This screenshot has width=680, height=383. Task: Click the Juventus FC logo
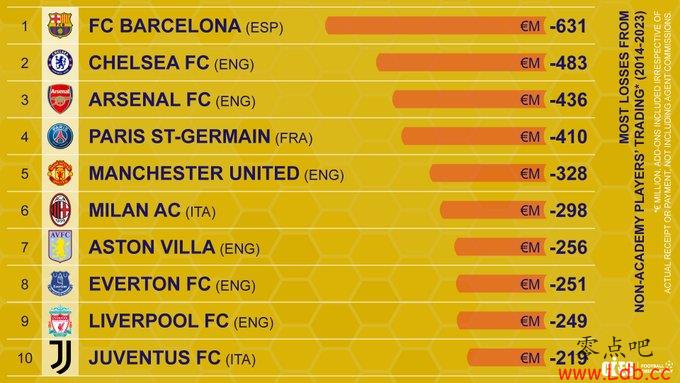click(60, 357)
